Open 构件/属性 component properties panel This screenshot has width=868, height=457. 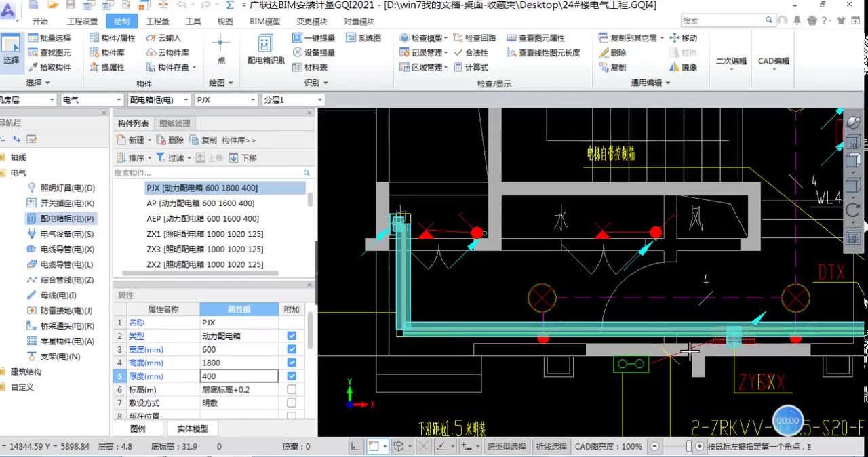pyautogui.click(x=113, y=38)
